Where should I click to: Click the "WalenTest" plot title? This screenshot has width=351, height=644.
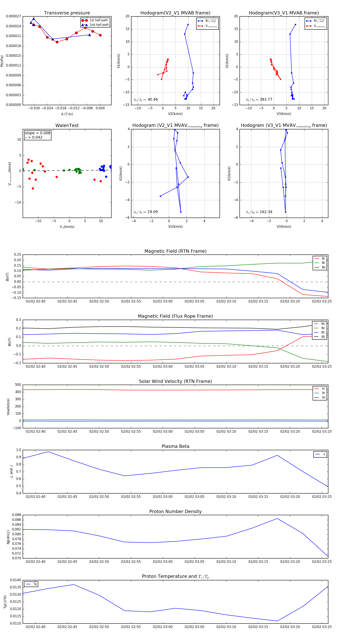tap(67, 125)
